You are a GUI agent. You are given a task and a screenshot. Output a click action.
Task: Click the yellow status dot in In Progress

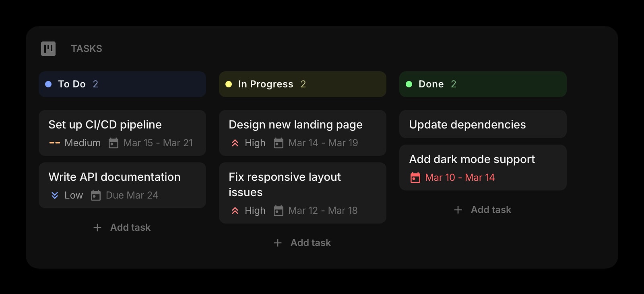click(229, 84)
